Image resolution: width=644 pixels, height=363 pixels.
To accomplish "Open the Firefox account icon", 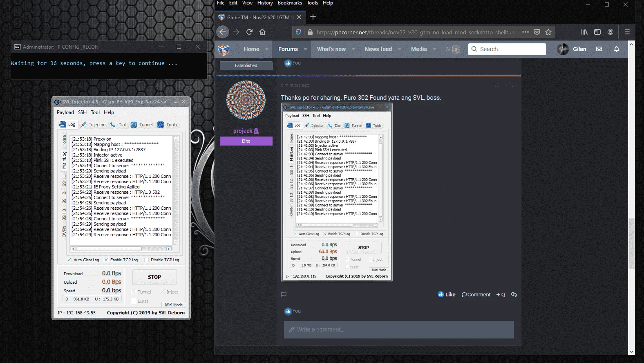I will tap(610, 32).
